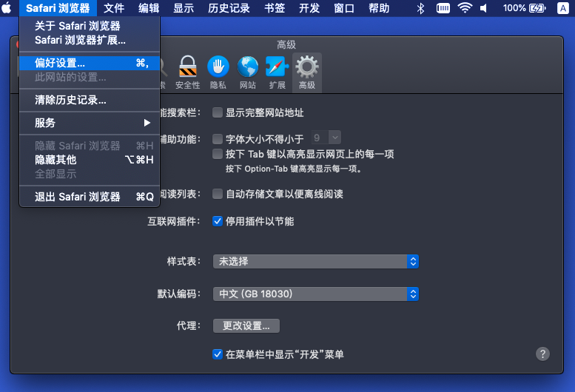The image size is (575, 392).
Task: Choose 退出 Safari 浏览器 menu item
Action: click(90, 197)
